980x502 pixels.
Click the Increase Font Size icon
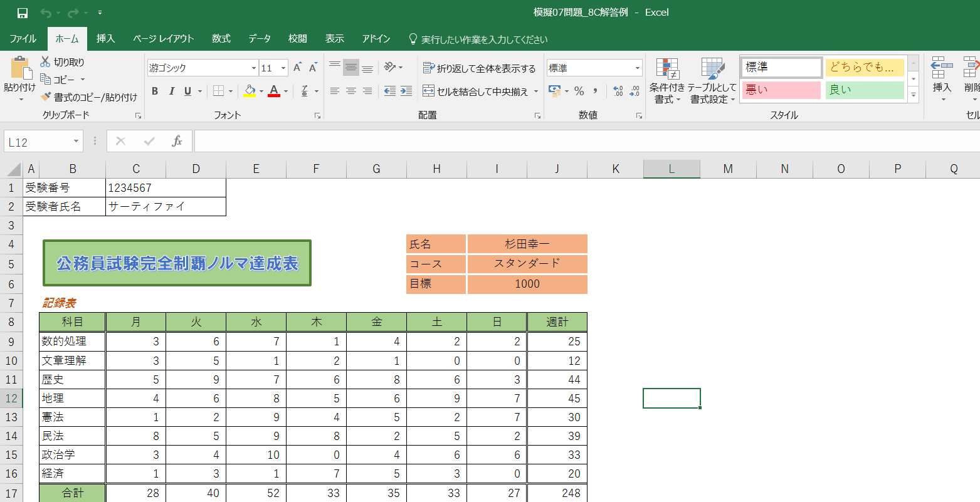coord(298,68)
